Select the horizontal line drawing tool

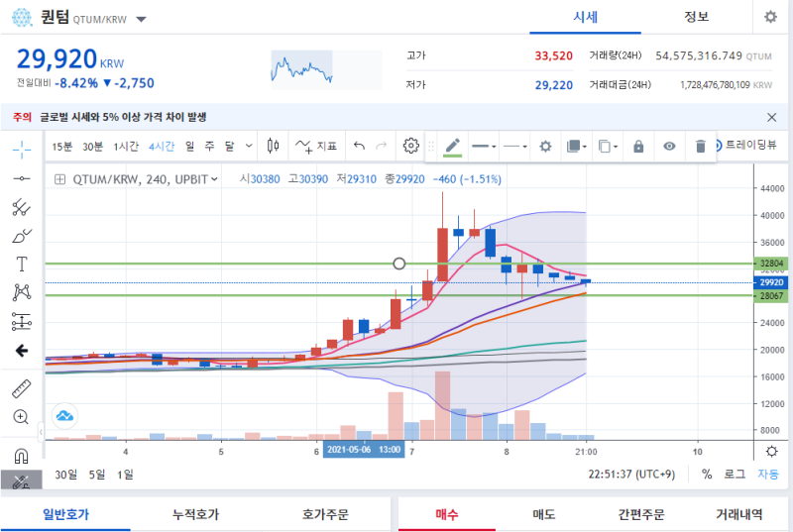pyautogui.click(x=21, y=178)
